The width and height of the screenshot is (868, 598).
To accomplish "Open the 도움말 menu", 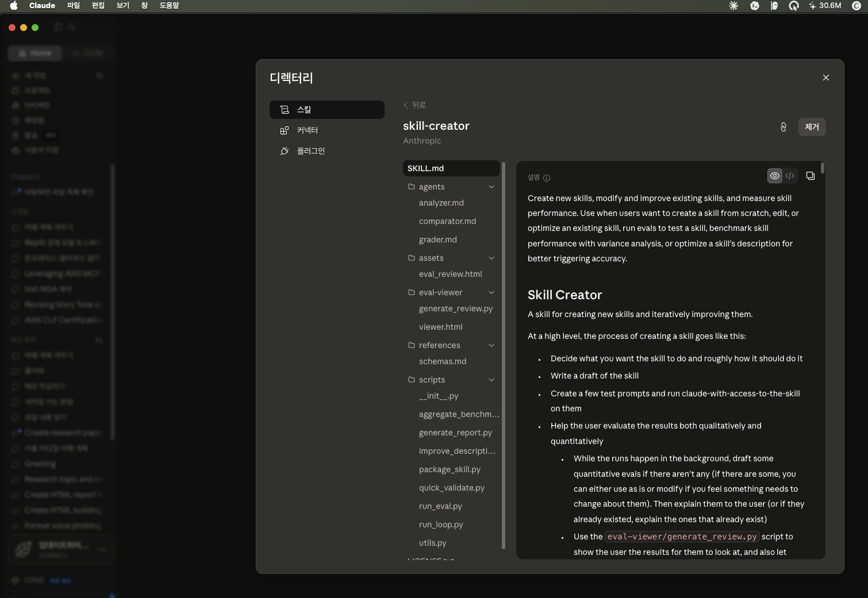I will coord(170,6).
